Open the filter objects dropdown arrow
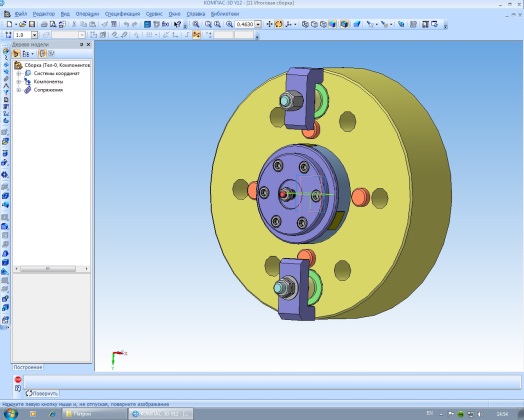 tap(377, 24)
